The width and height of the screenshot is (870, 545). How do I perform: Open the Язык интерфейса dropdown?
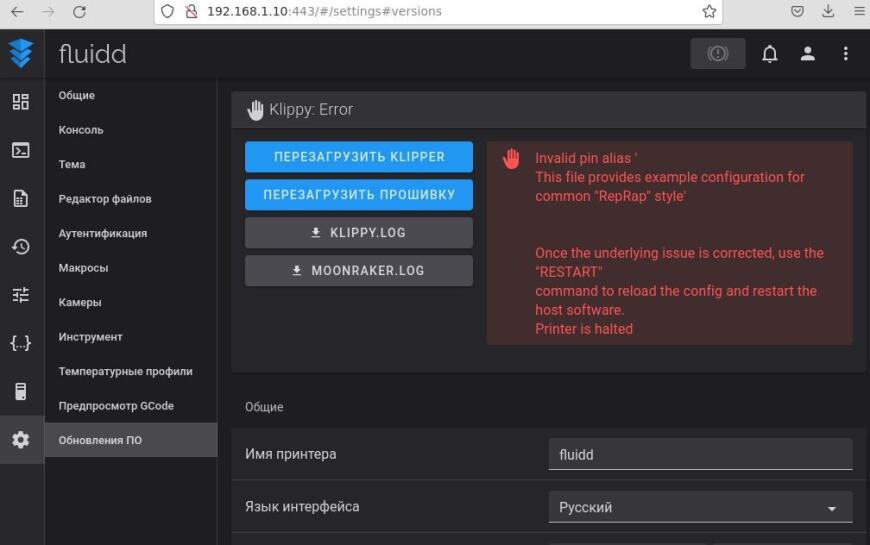[x=700, y=507]
